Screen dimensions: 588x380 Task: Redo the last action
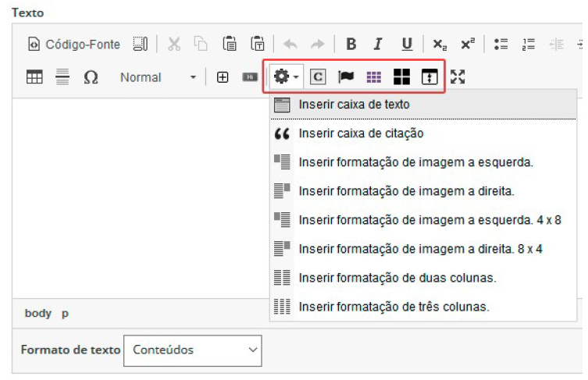pos(318,44)
